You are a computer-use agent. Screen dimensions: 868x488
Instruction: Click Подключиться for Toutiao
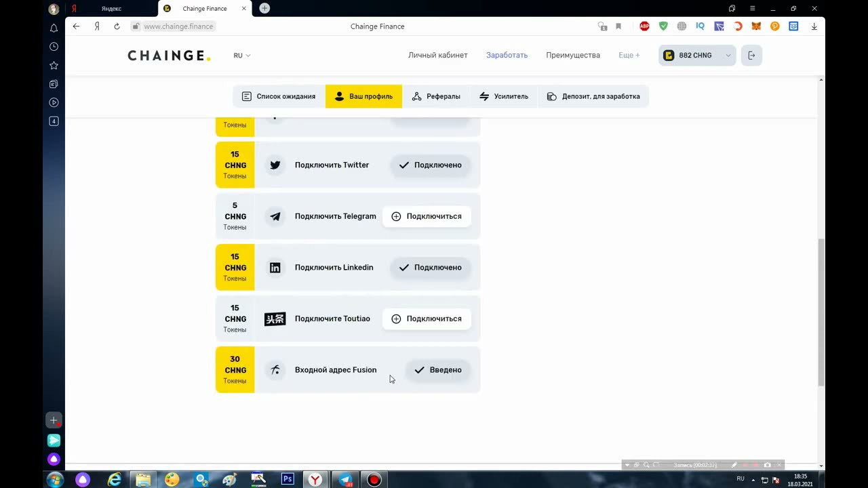(427, 319)
